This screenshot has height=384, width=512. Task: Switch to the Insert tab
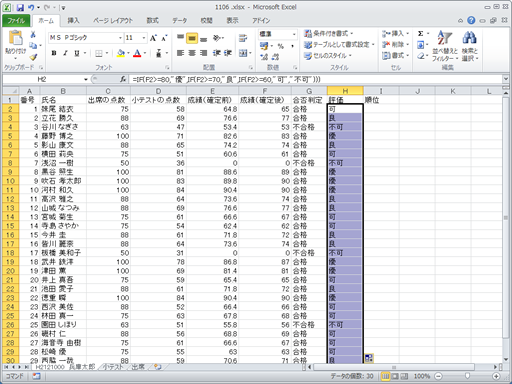click(x=73, y=21)
